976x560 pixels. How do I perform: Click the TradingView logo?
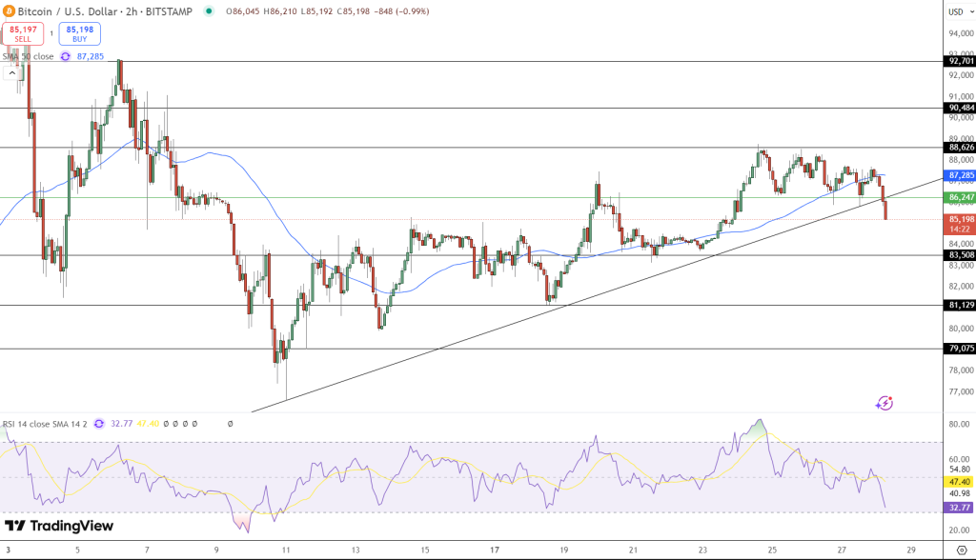point(59,526)
